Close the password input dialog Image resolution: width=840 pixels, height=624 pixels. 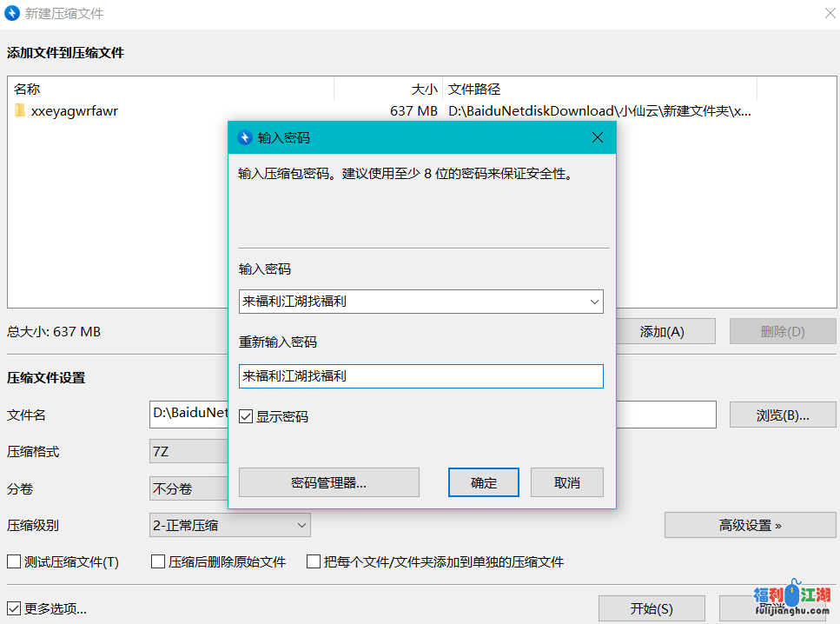click(x=597, y=137)
